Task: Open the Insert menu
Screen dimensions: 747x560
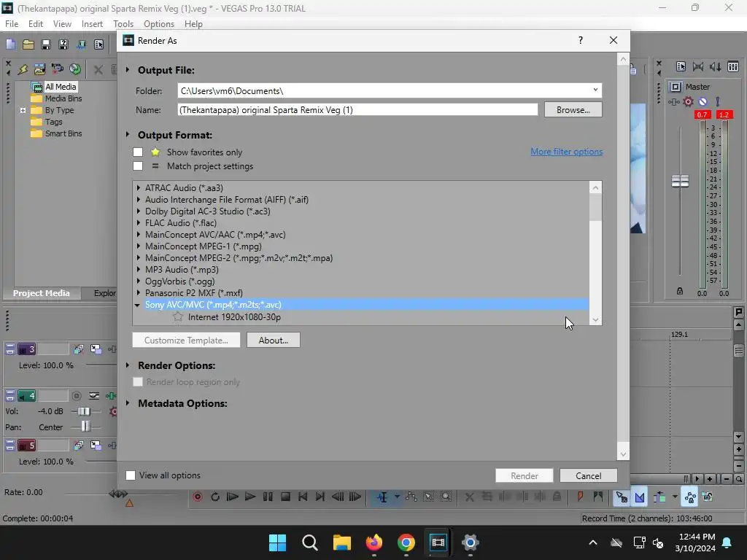Action: [x=92, y=24]
